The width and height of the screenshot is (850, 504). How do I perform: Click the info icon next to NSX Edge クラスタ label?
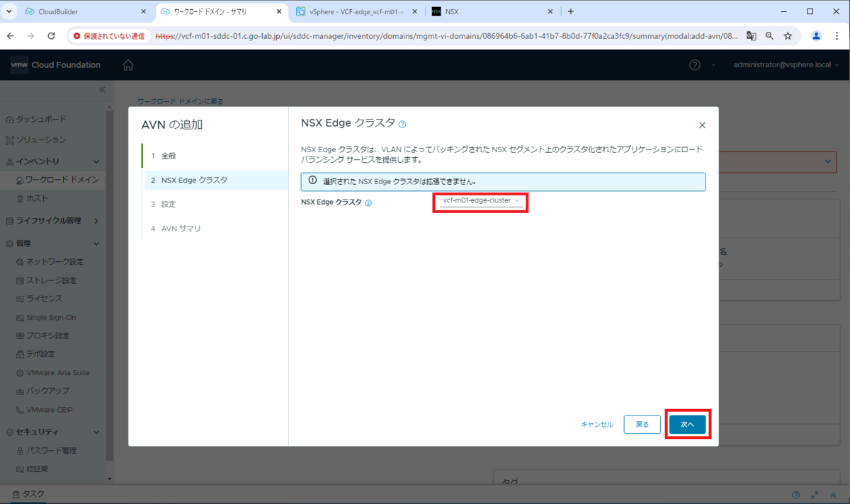368,202
